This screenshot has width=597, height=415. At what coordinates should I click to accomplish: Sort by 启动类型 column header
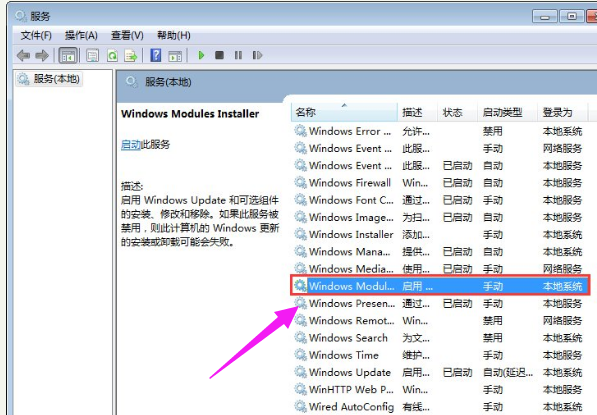pos(507,112)
